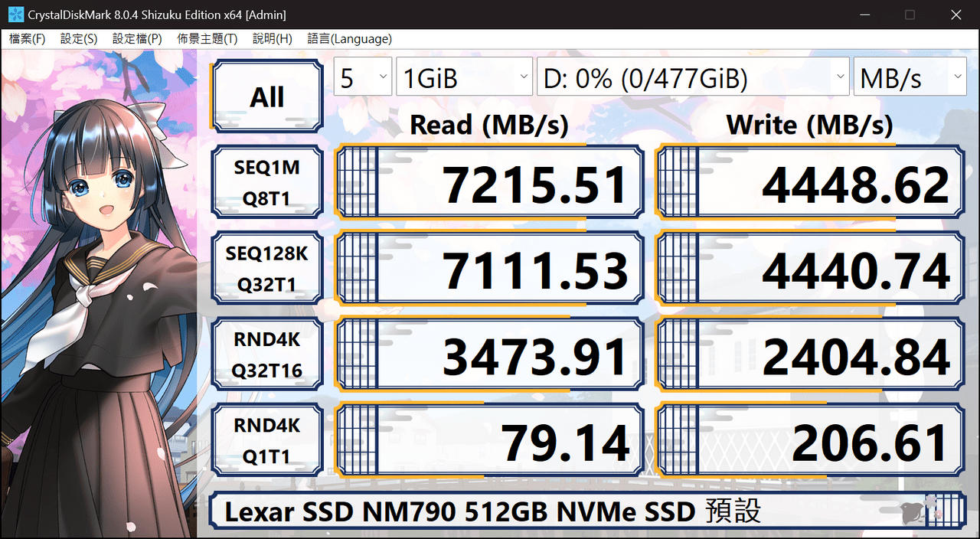Click the SEQ128K read result 7111.53
980x539 pixels.
coord(489,268)
